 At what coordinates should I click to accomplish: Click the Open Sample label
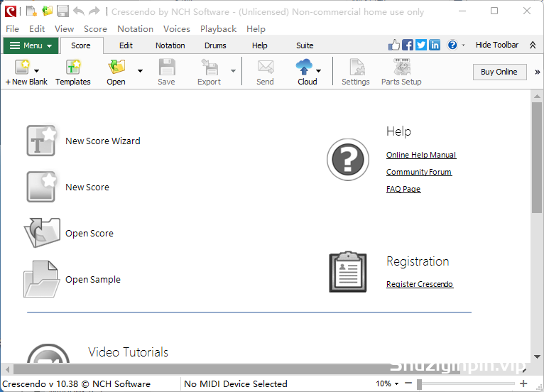pyautogui.click(x=93, y=279)
